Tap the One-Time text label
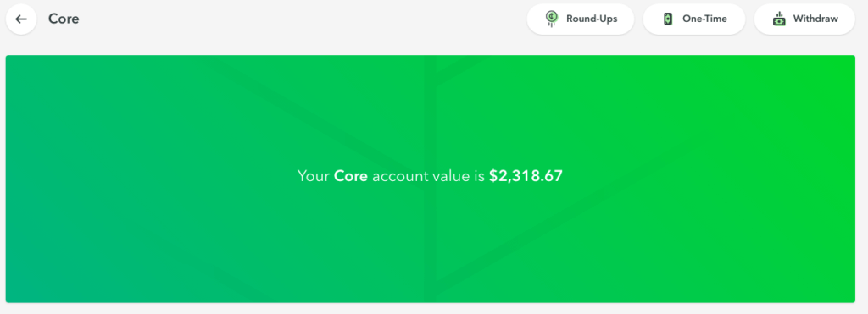The height and width of the screenshot is (314, 868). coord(704,19)
